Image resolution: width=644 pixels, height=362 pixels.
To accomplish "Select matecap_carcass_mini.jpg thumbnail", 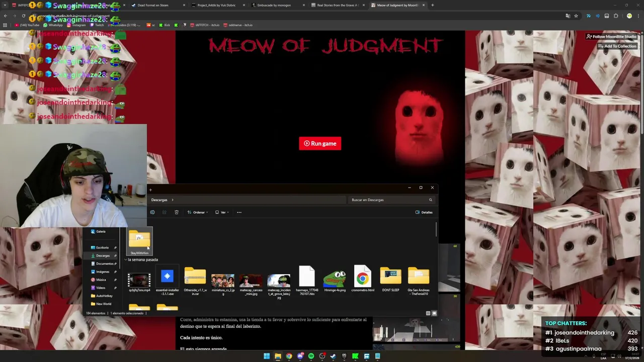I will [251, 284].
